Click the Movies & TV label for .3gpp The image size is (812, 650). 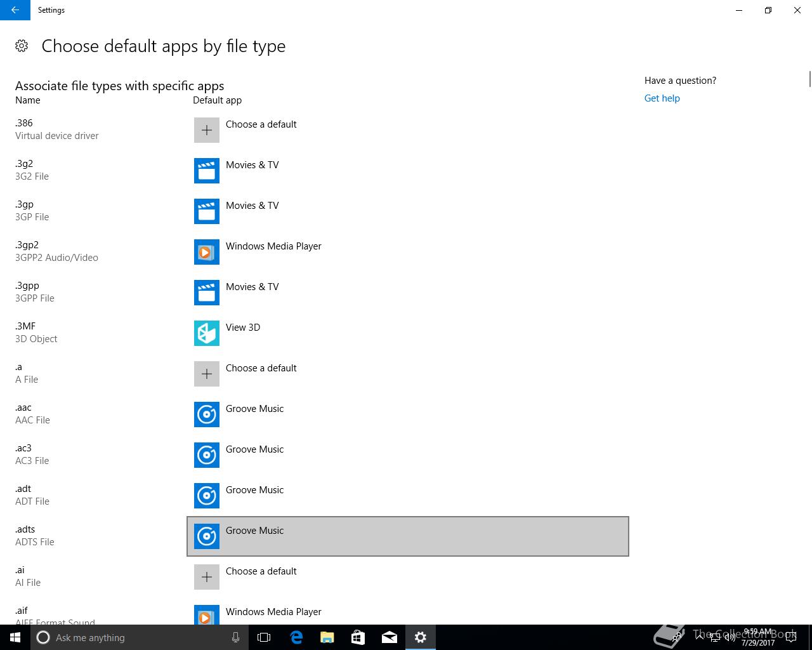[252, 287]
